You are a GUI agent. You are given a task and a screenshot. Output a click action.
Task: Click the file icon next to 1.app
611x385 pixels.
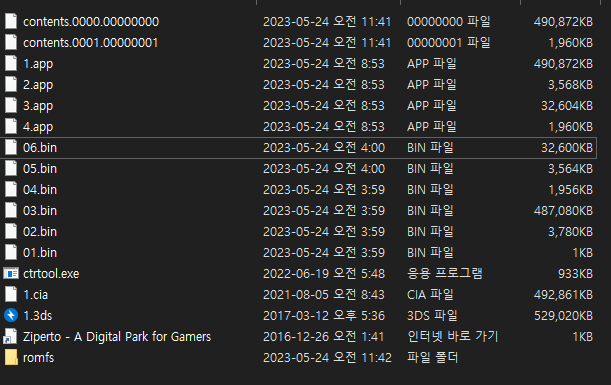pos(11,64)
